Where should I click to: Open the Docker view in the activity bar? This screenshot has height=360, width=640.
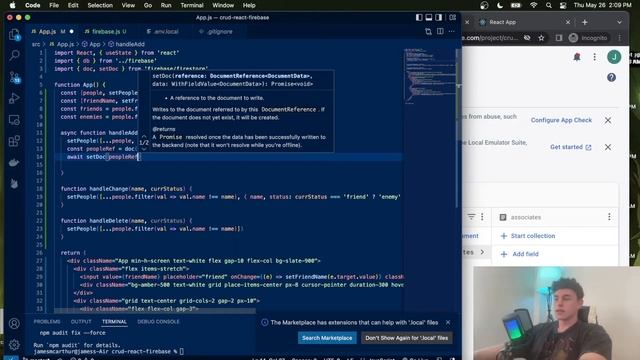[14, 162]
